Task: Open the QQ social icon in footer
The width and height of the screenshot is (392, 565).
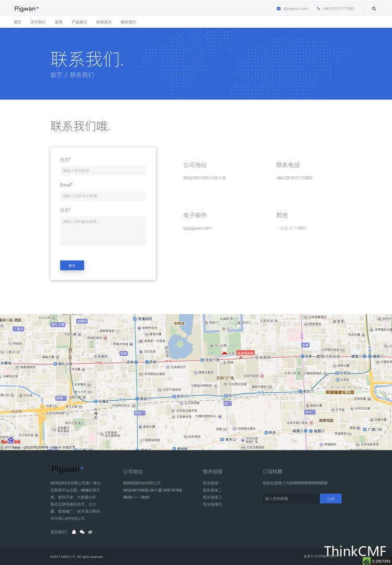Action: click(x=74, y=532)
